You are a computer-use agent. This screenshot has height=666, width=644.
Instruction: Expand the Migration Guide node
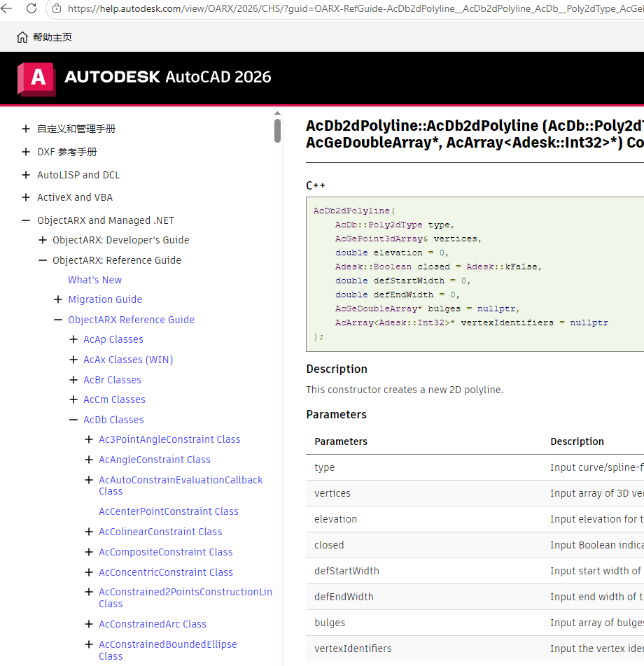coord(58,299)
